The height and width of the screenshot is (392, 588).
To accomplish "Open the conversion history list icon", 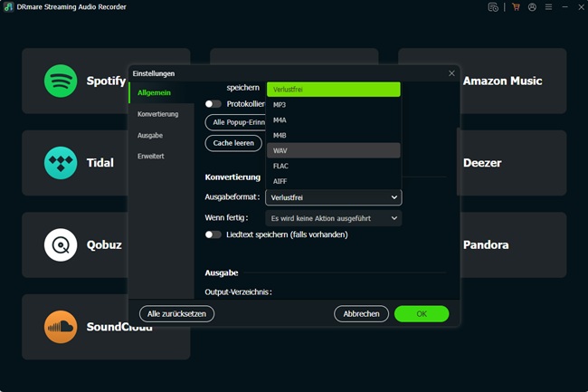I will [493, 7].
